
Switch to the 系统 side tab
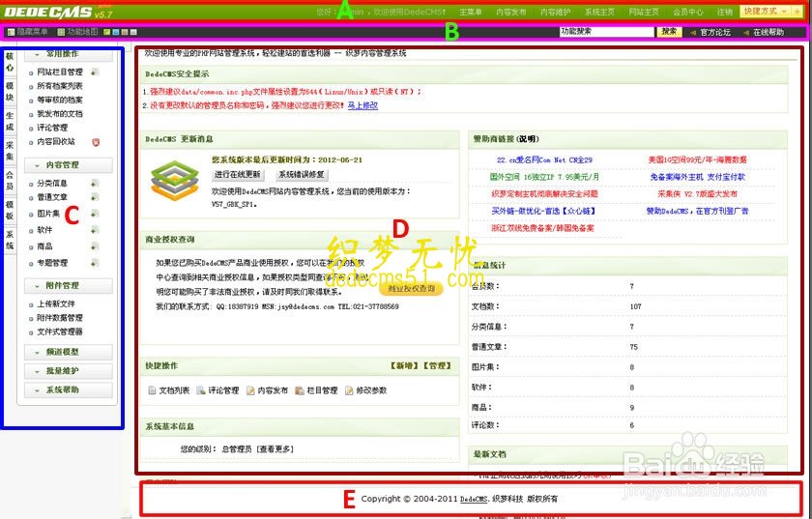10,240
